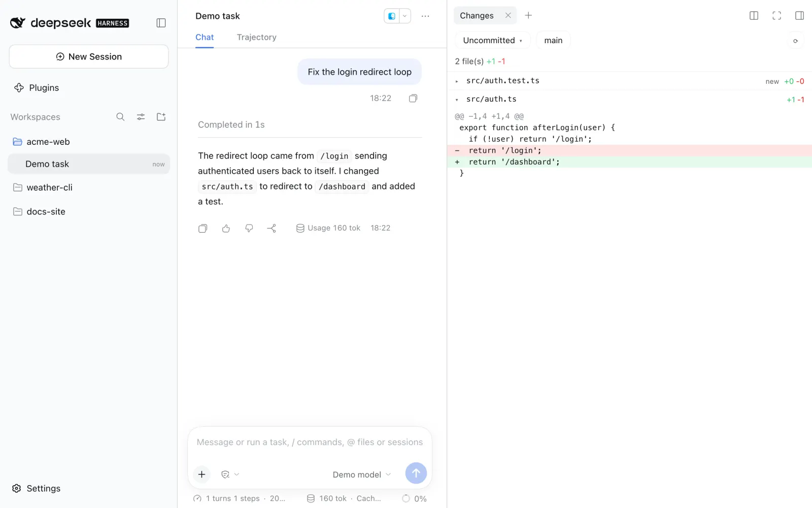Click the Demo task title
This screenshot has height=508, width=812.
(217, 16)
